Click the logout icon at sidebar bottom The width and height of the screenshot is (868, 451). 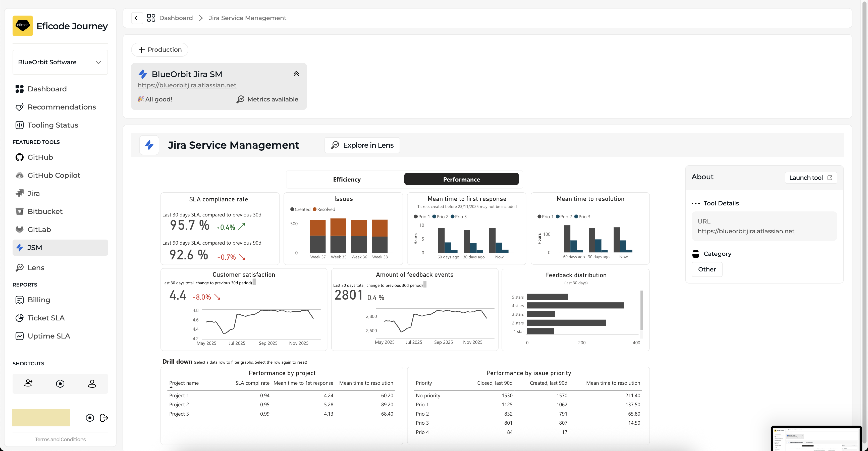[104, 418]
